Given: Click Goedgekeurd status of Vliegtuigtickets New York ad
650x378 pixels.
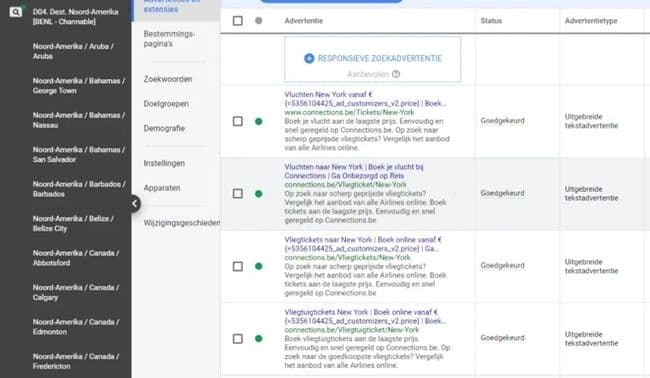Looking at the screenshot, I should point(502,338).
